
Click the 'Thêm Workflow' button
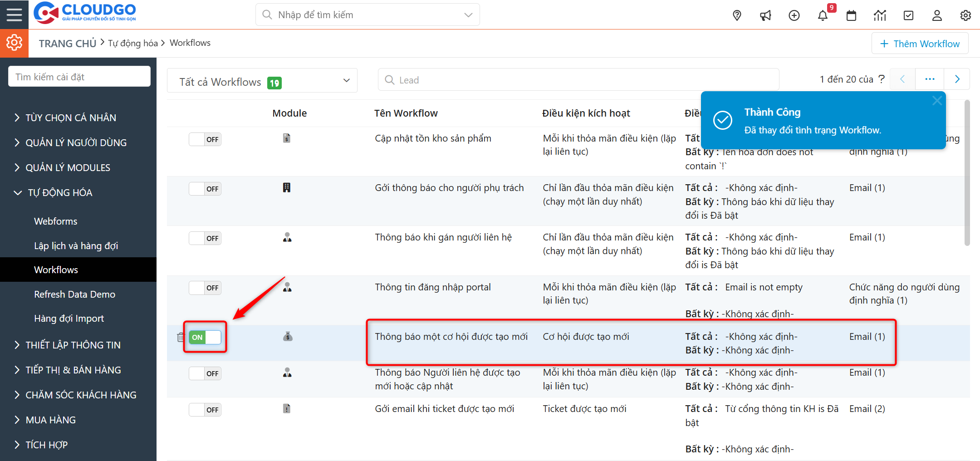(x=920, y=44)
